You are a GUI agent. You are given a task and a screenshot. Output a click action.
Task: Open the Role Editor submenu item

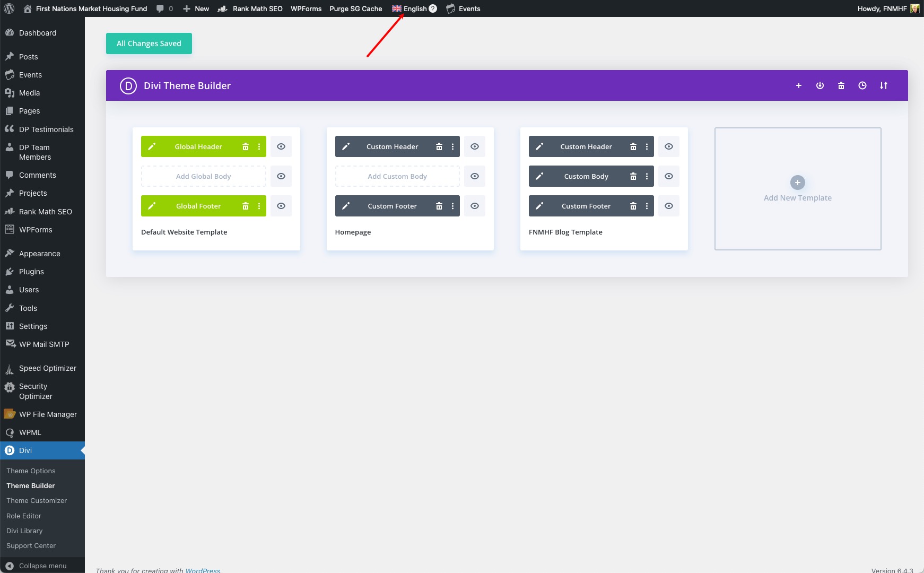pos(24,516)
